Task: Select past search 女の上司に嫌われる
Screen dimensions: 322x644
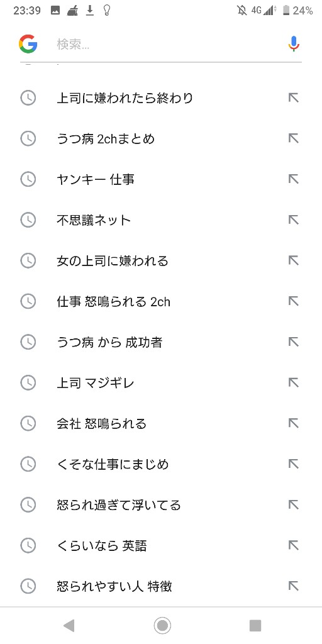Action: pyautogui.click(x=161, y=261)
